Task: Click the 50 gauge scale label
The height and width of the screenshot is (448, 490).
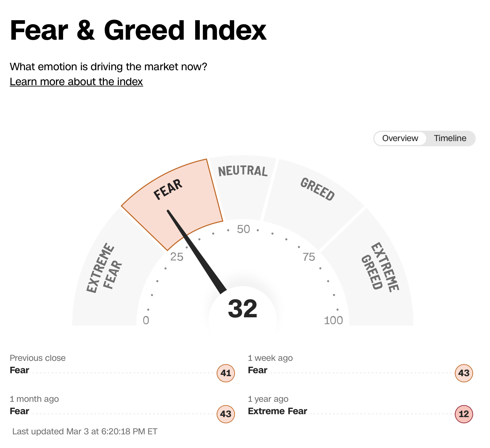Action: (243, 229)
